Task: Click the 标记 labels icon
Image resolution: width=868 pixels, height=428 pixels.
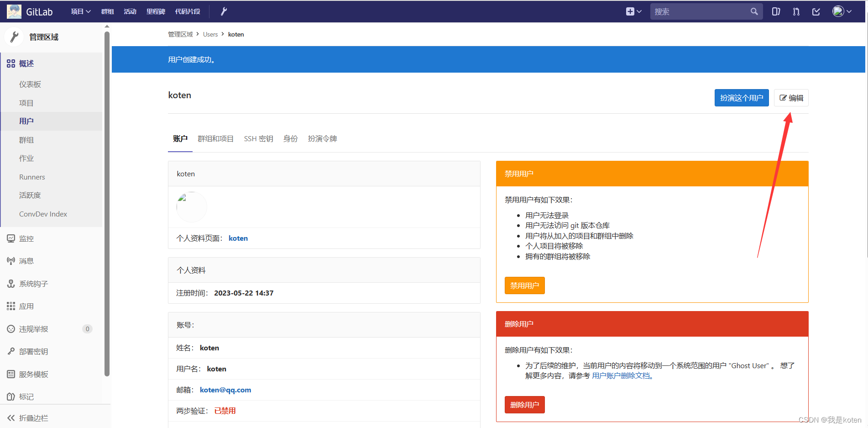Action: [x=11, y=396]
